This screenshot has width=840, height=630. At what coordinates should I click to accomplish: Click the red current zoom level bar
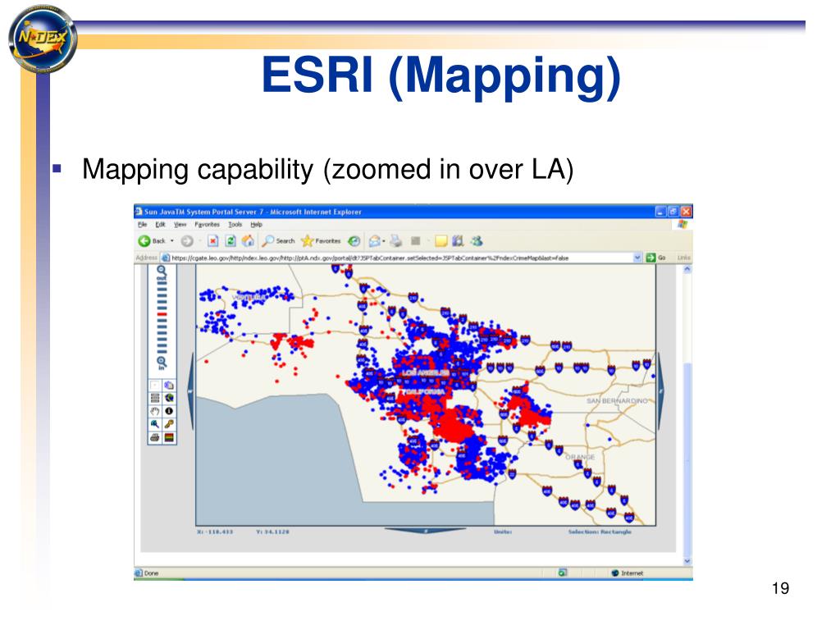[x=162, y=313]
